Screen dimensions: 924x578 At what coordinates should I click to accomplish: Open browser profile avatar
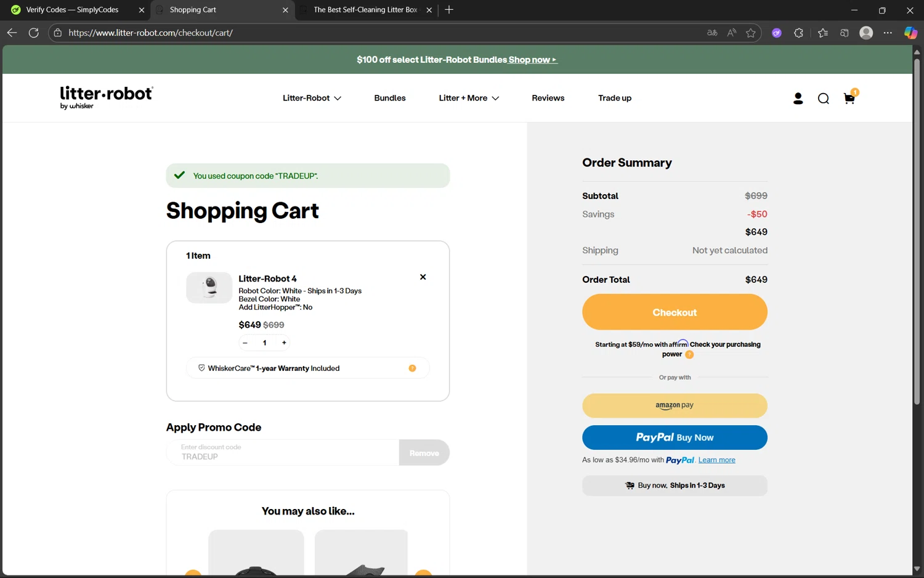pyautogui.click(x=866, y=33)
